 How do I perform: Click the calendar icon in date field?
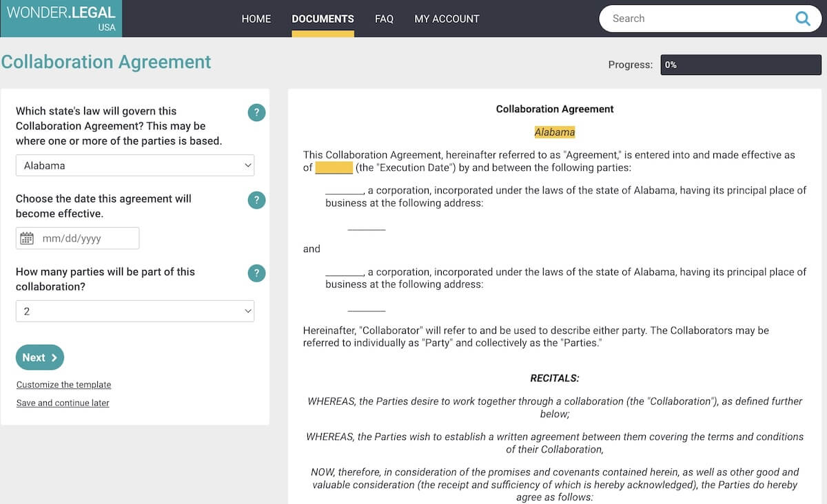pyautogui.click(x=27, y=238)
